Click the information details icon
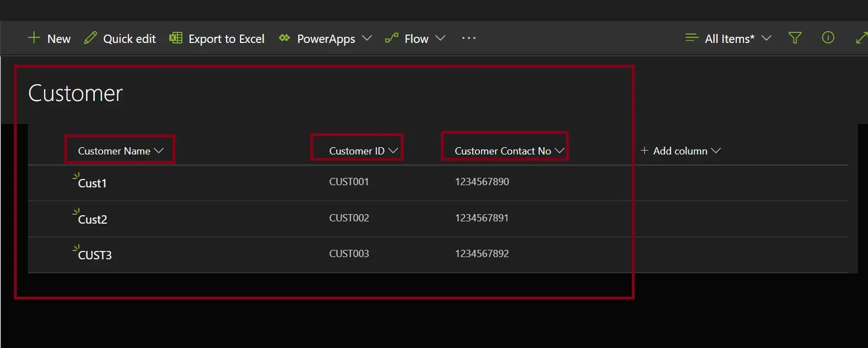The height and width of the screenshot is (348, 868). pyautogui.click(x=828, y=37)
